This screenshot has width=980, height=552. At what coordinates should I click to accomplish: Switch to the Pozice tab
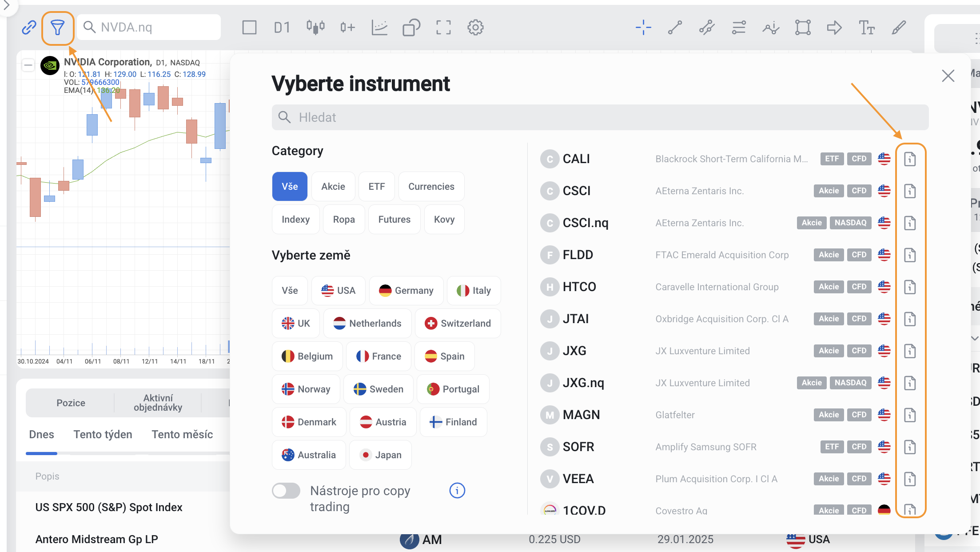[71, 403]
